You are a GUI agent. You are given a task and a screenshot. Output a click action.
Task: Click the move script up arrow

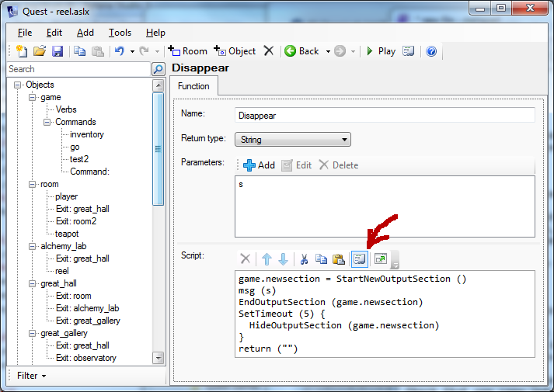[x=267, y=258]
